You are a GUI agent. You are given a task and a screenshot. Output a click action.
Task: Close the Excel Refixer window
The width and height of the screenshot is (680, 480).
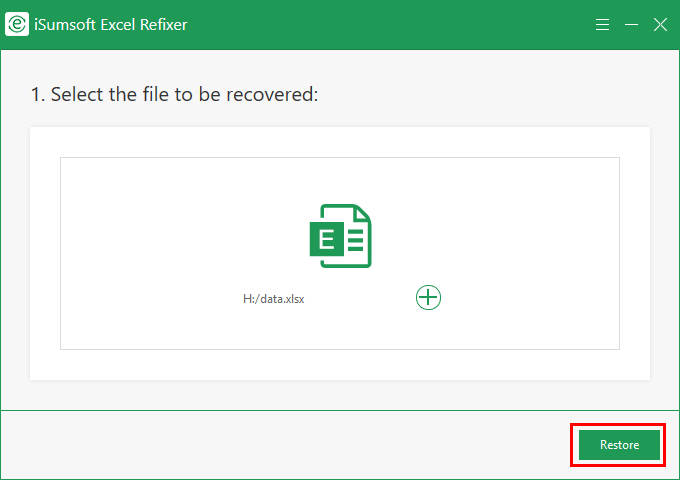coord(660,25)
